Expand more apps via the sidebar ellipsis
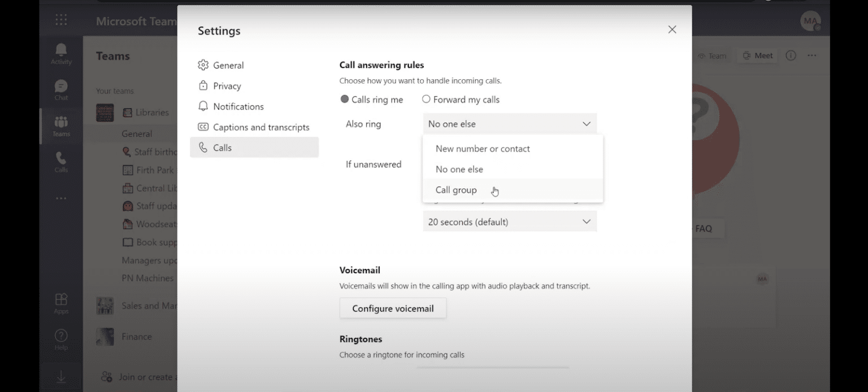868x392 pixels. click(x=60, y=198)
